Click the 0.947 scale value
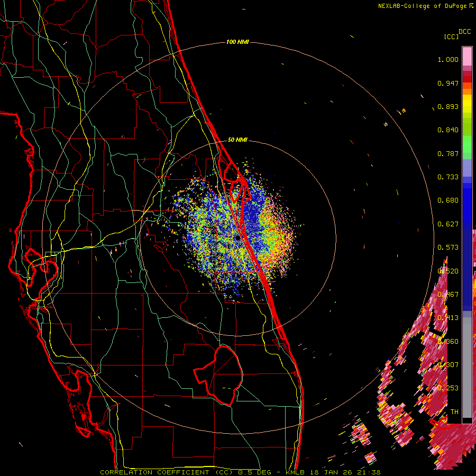Image resolution: width=476 pixels, height=476 pixels. pos(448,83)
